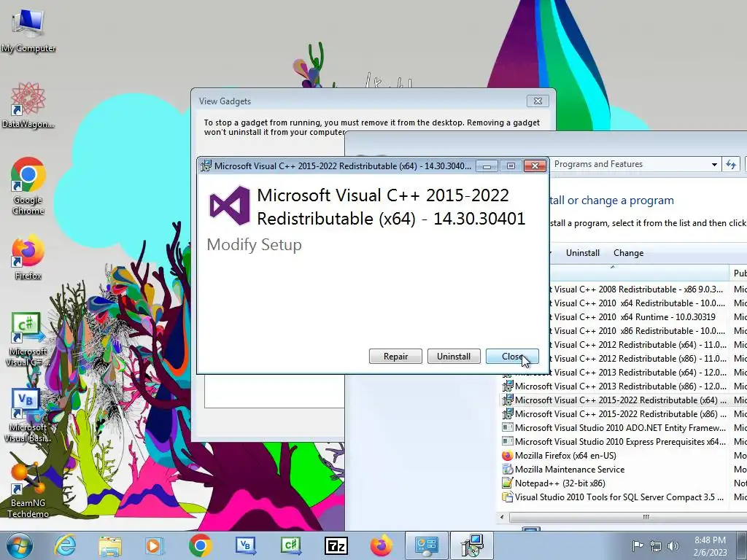Open My Computer desktop icon

click(x=28, y=31)
